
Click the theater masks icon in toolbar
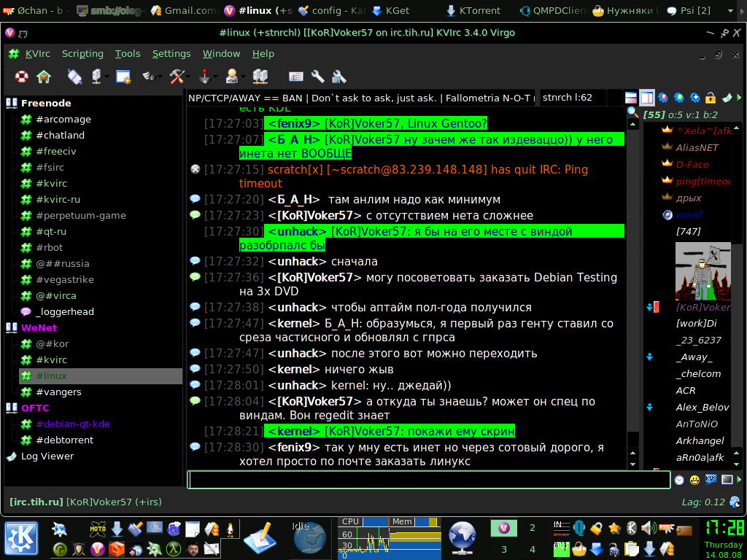point(148,76)
